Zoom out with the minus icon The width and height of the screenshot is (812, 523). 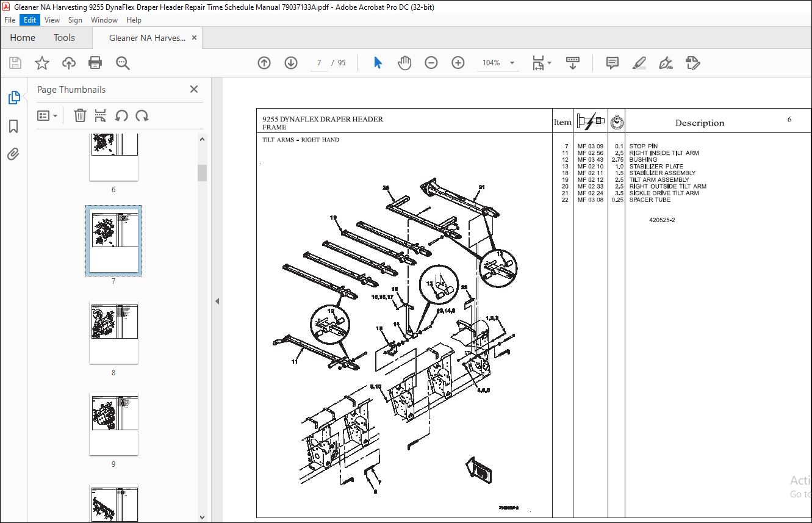(x=431, y=63)
